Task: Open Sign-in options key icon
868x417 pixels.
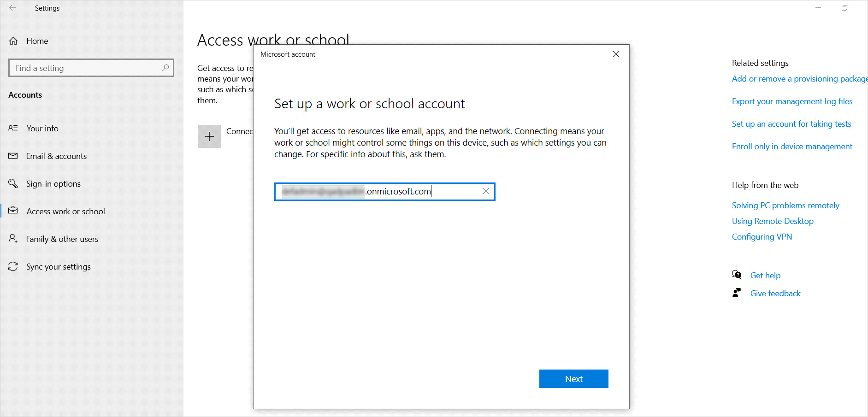Action: (x=13, y=183)
